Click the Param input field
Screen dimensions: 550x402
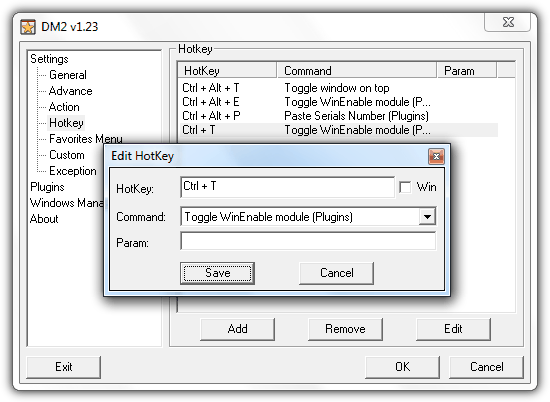click(x=308, y=241)
